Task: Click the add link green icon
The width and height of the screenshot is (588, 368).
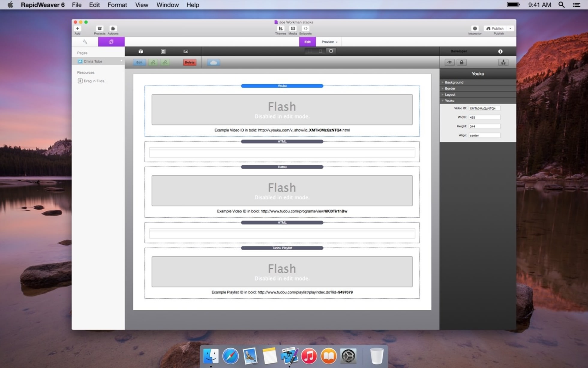Action: tap(153, 62)
